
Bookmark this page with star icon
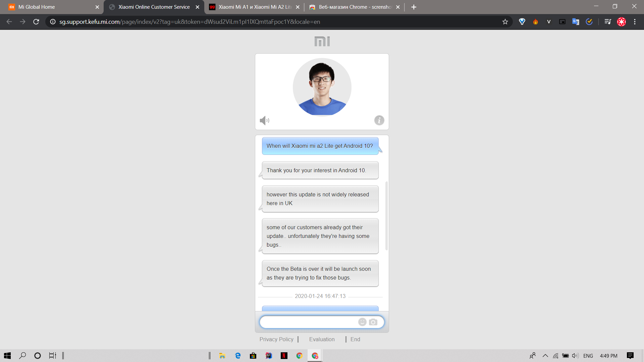click(505, 22)
